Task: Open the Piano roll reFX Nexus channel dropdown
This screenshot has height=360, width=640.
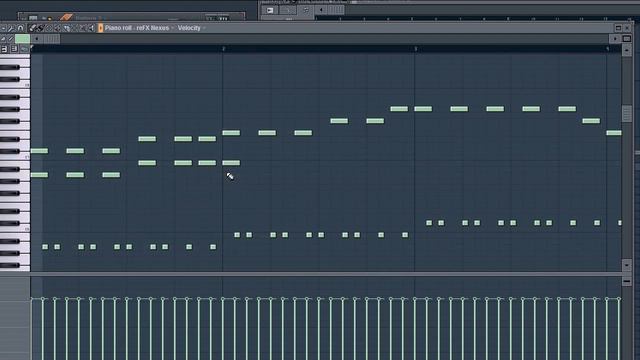Action: click(x=140, y=28)
